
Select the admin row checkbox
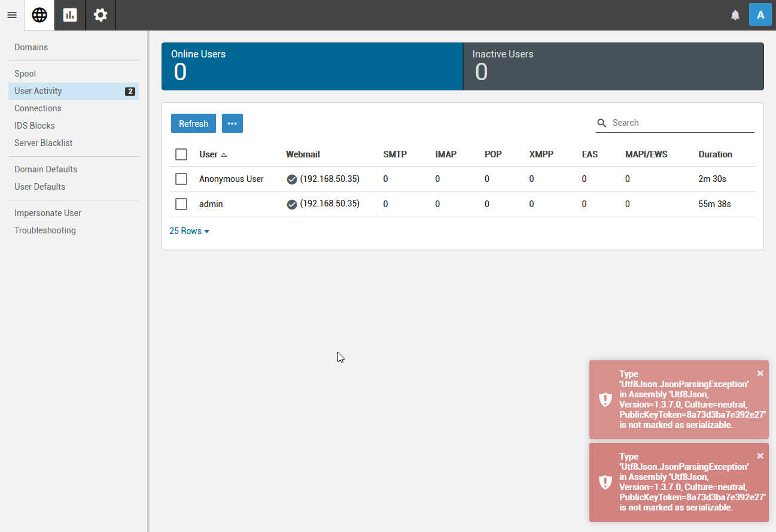pos(181,204)
